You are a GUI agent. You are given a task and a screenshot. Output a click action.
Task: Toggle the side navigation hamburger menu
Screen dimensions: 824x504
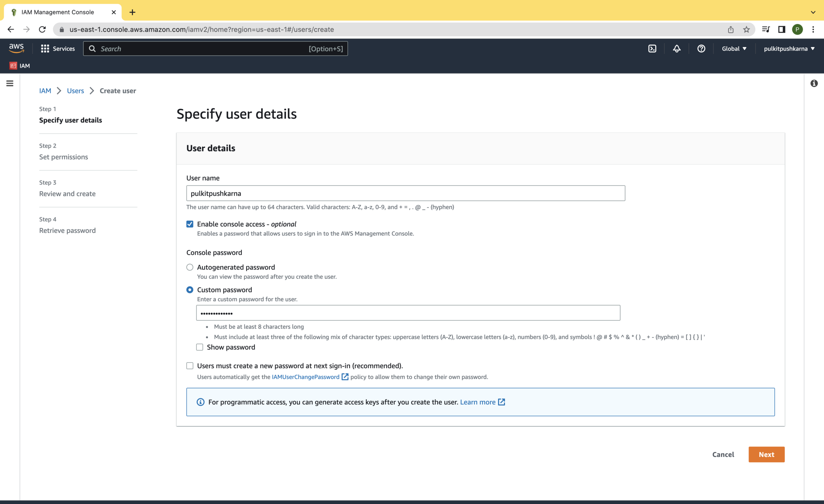[x=10, y=83]
